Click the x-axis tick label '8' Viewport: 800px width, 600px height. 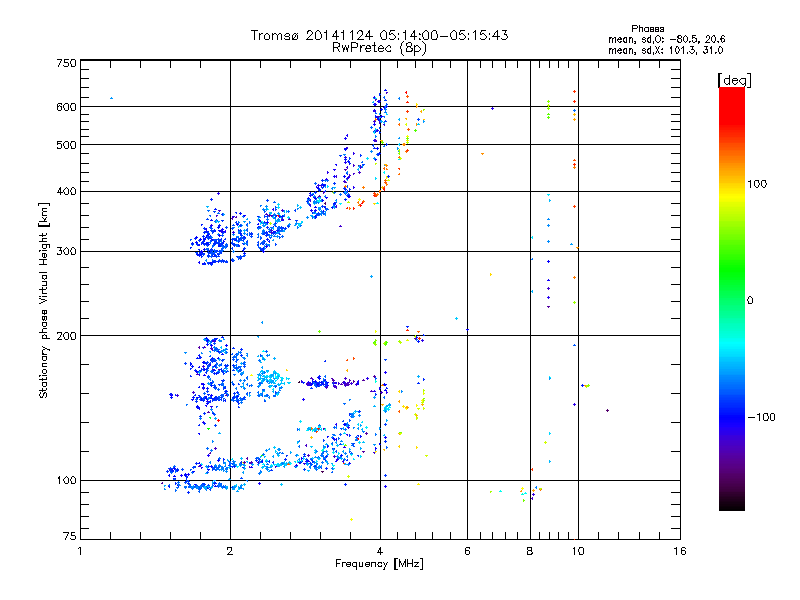click(530, 551)
